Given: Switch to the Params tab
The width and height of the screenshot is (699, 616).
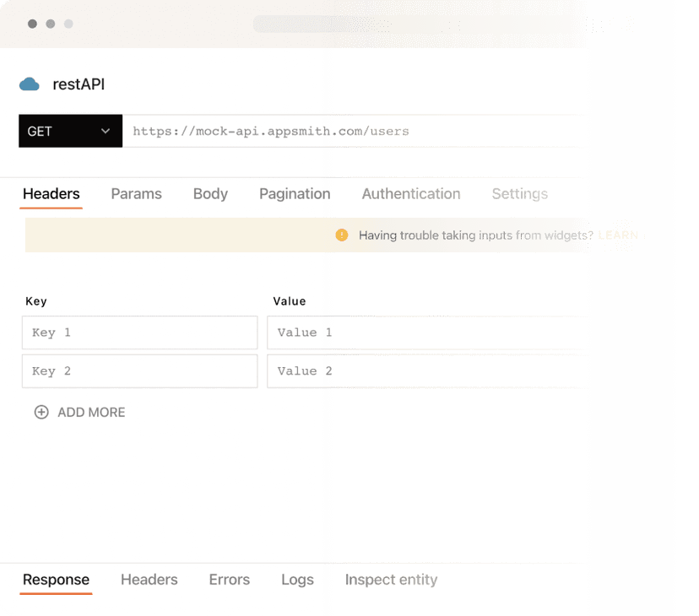Looking at the screenshot, I should click(136, 194).
